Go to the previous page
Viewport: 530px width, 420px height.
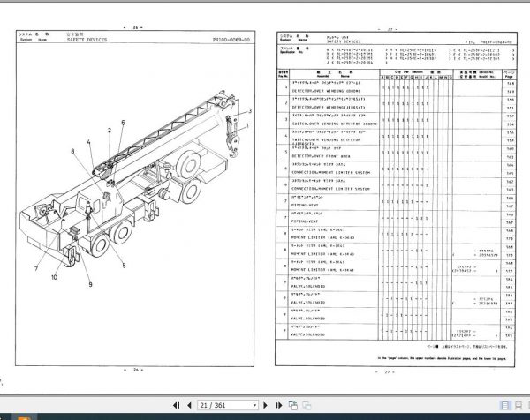[x=189, y=405]
